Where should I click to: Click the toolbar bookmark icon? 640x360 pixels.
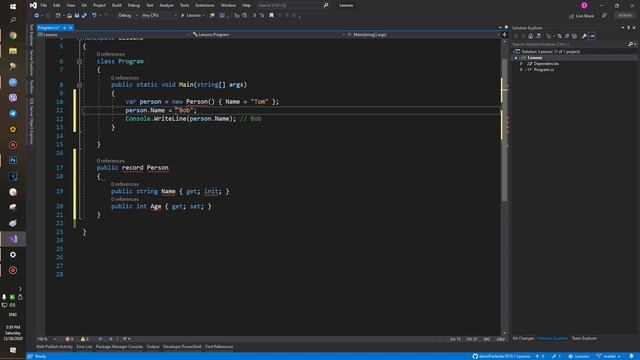pos(271,16)
